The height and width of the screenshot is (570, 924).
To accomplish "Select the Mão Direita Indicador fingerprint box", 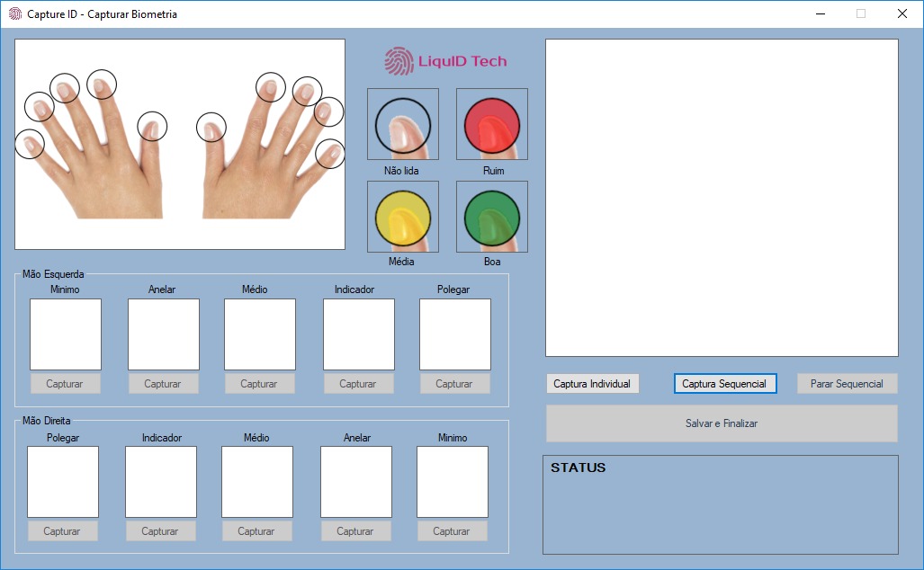I will point(161,482).
